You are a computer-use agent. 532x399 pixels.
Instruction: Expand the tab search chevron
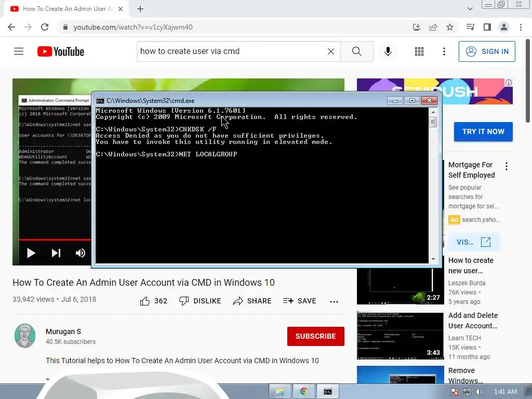pyautogui.click(x=470, y=9)
